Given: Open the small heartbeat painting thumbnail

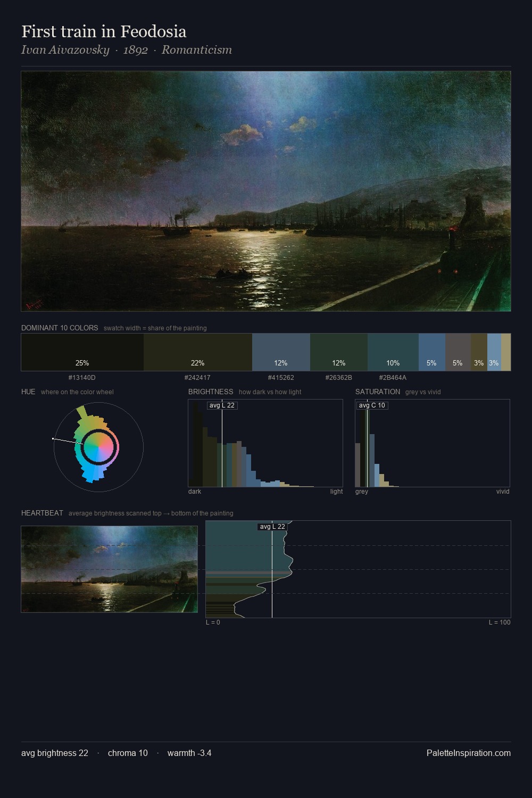Looking at the screenshot, I should [109, 569].
